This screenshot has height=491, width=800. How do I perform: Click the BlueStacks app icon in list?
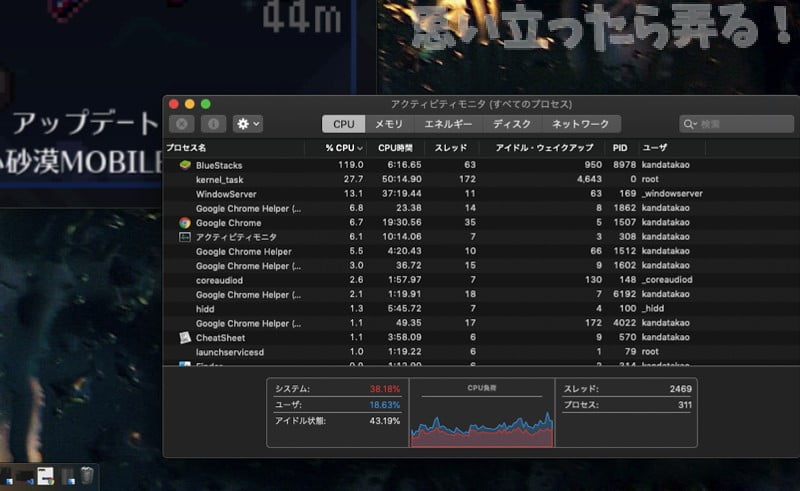click(185, 165)
